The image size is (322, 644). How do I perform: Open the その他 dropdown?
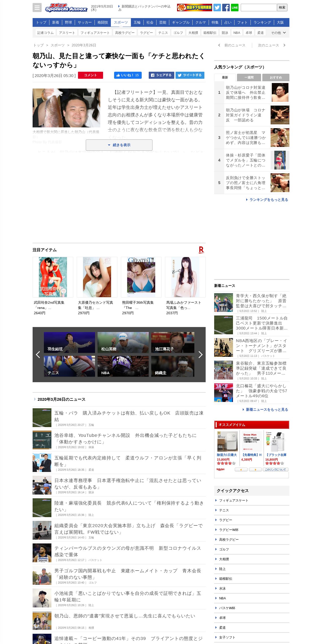click(278, 33)
